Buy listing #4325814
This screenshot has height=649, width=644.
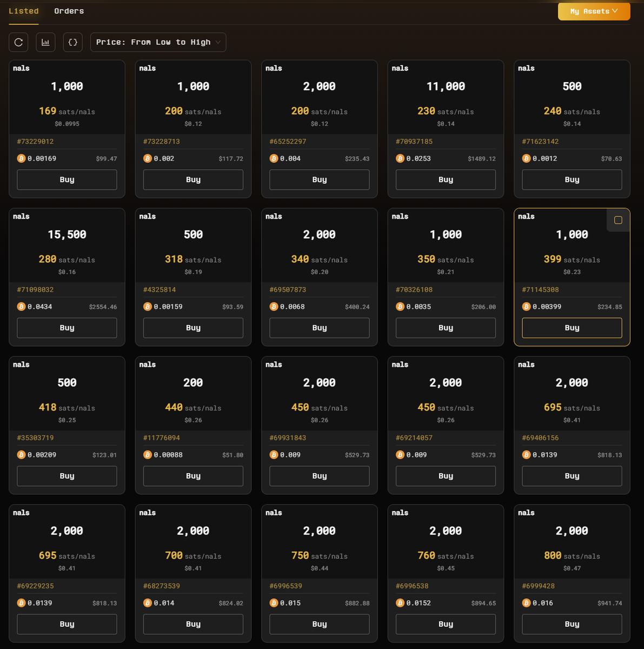click(193, 328)
